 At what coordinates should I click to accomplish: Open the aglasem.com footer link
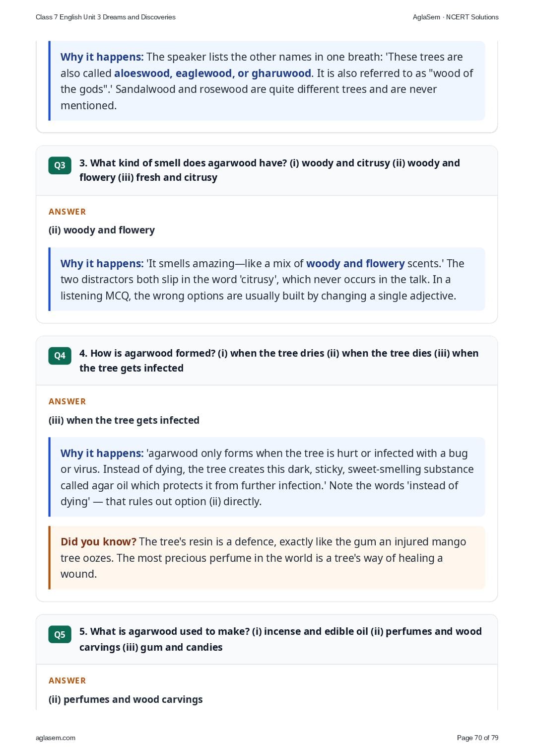tap(56, 738)
